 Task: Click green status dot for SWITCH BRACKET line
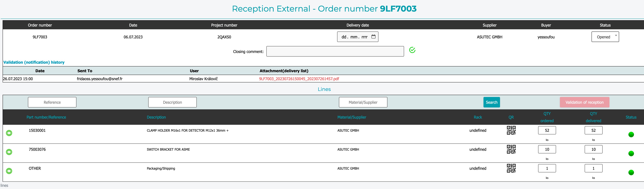[x=631, y=154]
